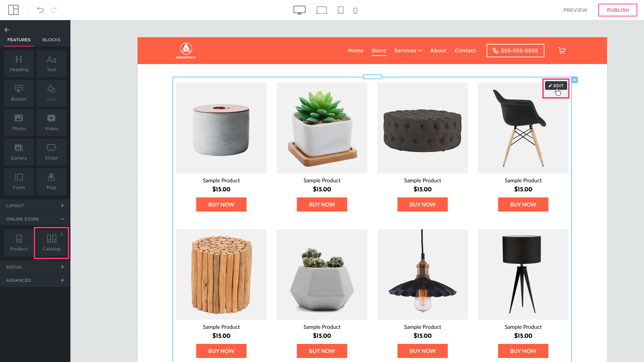Click the block's top resize handle
Screen dimensions: 644x362
(x=372, y=77)
